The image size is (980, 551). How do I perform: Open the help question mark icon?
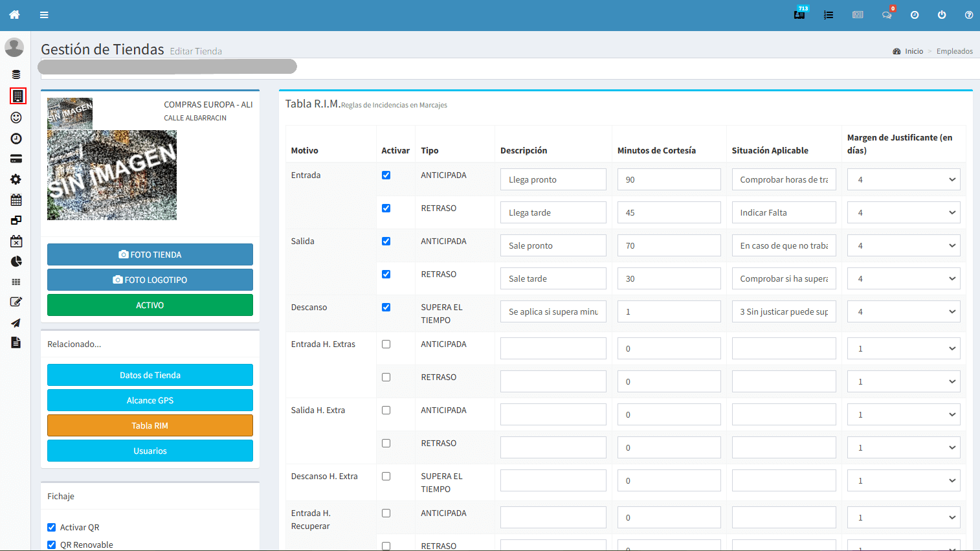968,15
